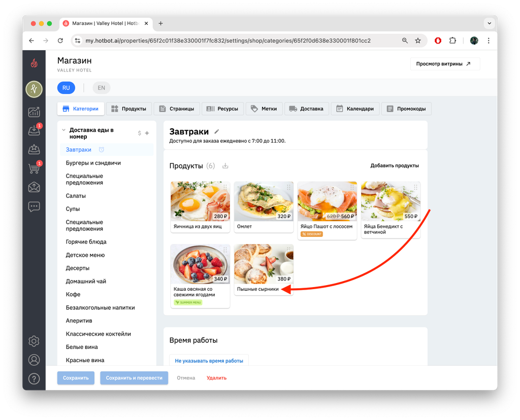The height and width of the screenshot is (420, 520).
Task: Switch to the Продукты tab
Action: [128, 109]
